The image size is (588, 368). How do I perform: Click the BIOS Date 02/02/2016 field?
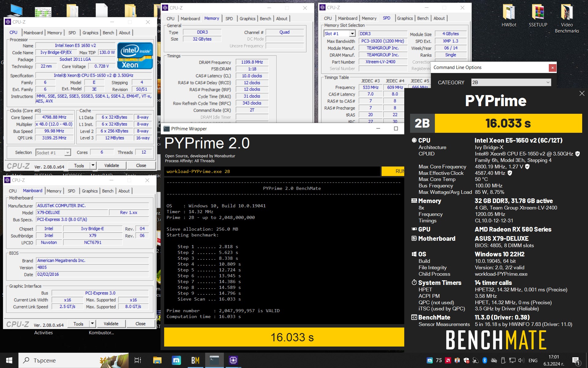92,274
